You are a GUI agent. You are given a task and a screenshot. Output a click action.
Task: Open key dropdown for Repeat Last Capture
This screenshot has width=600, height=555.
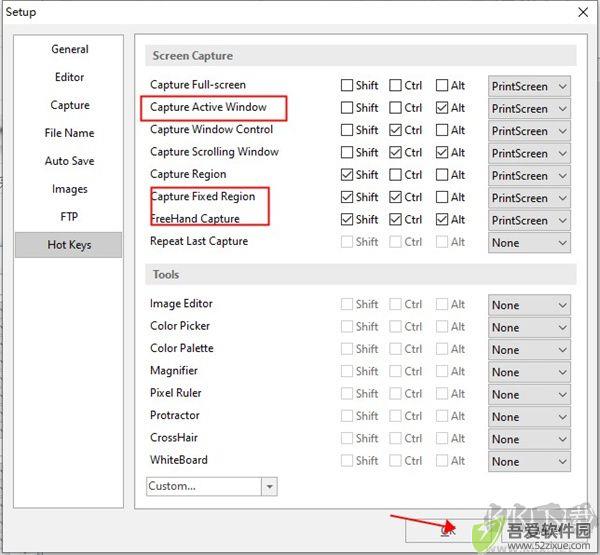[529, 243]
